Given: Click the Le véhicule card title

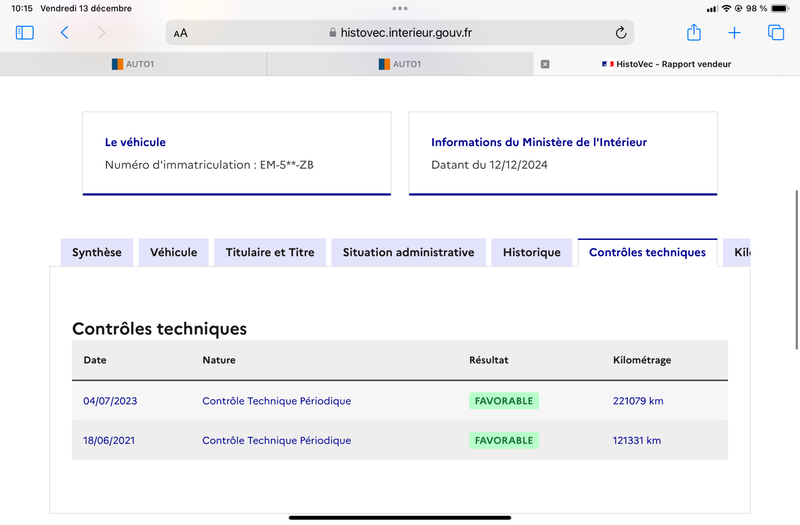Looking at the screenshot, I should (x=135, y=142).
